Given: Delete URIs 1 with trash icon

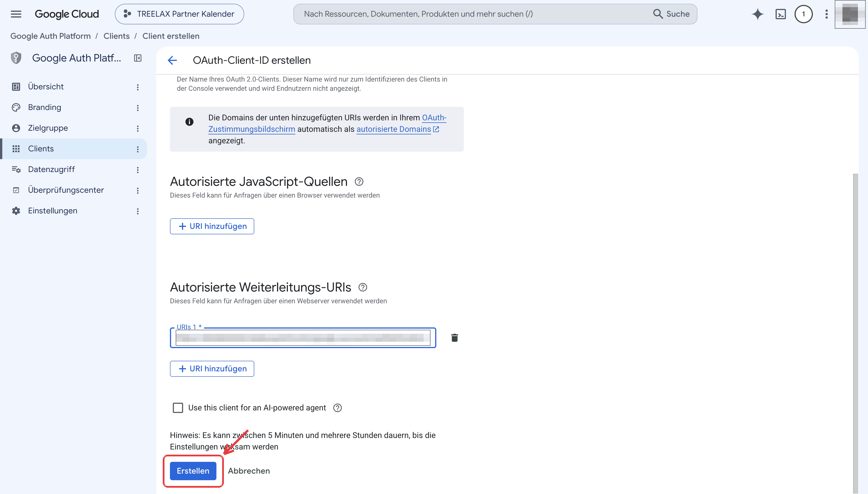Looking at the screenshot, I should click(x=454, y=337).
